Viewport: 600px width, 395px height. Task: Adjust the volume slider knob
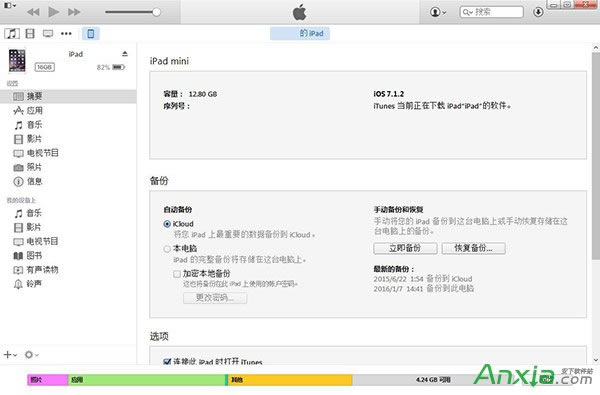tap(157, 12)
